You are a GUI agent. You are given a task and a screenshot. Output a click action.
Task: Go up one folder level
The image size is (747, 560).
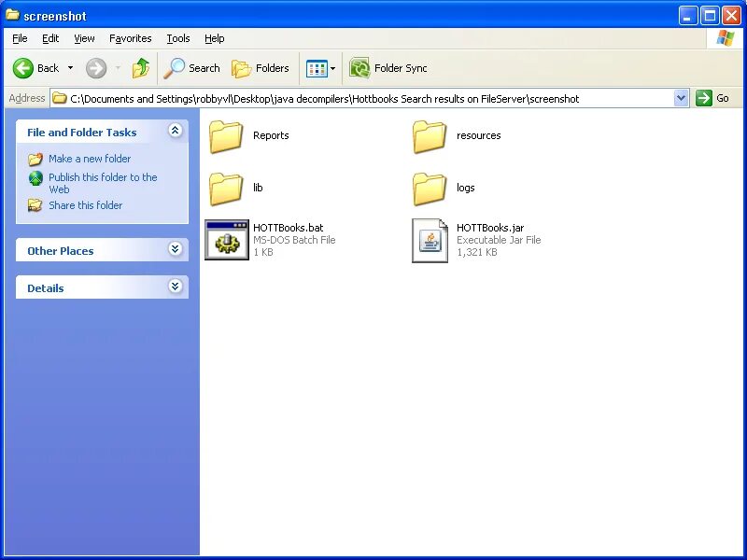141,68
